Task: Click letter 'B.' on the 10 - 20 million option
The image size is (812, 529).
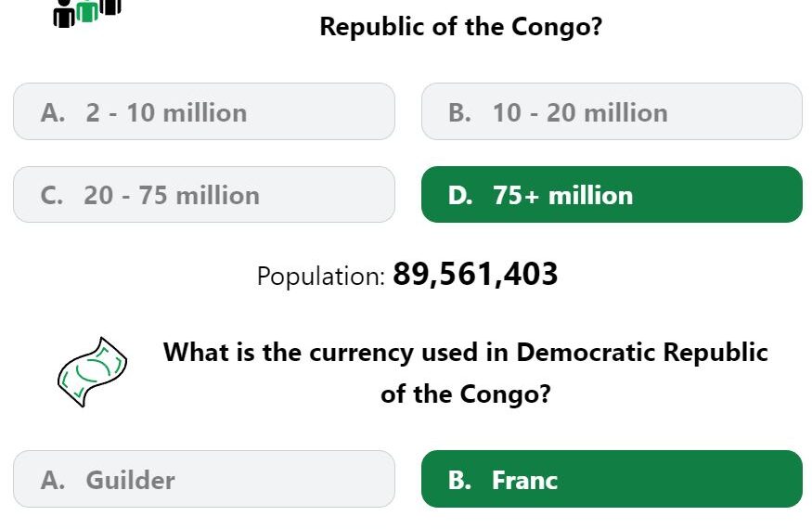Action: (459, 112)
